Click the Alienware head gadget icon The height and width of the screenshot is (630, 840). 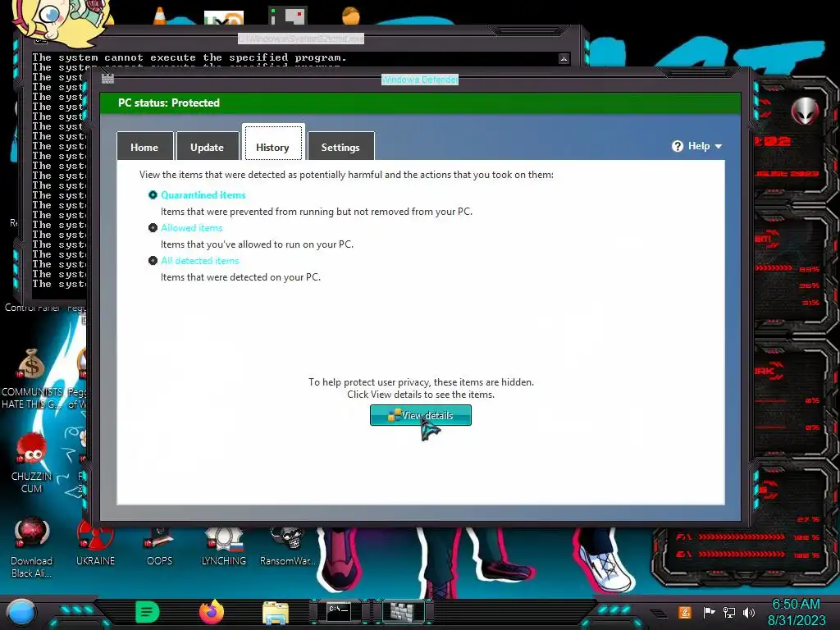(x=806, y=111)
